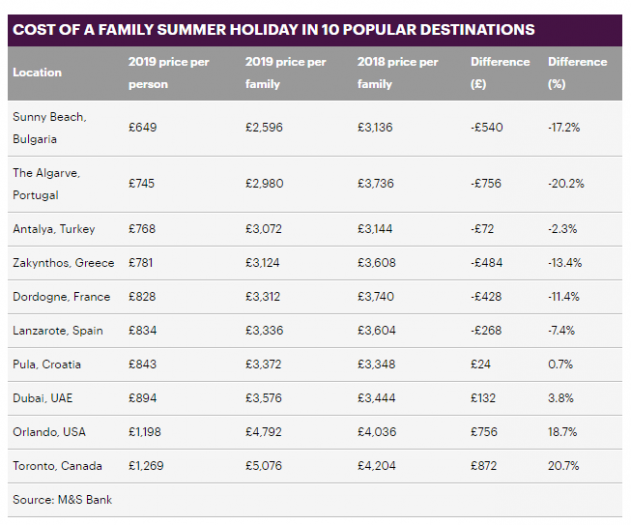Select the Pula, Croatia row label
631x525 pixels.
tap(47, 365)
